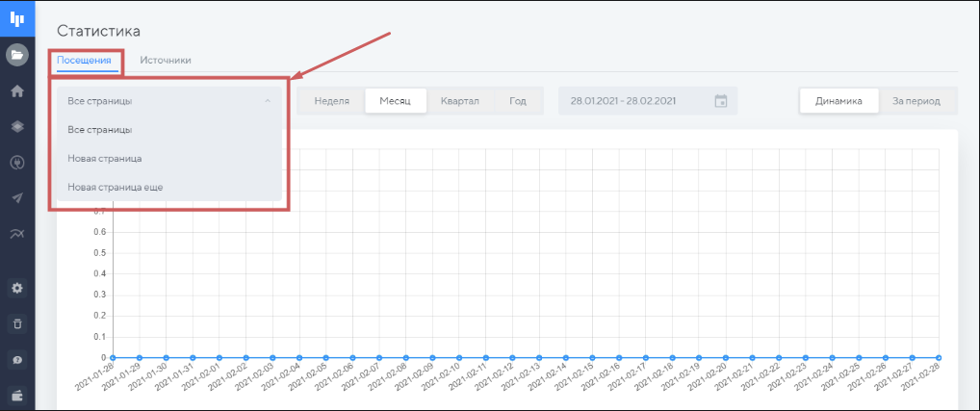
Task: Open the trash bin icon
Action: 16,323
